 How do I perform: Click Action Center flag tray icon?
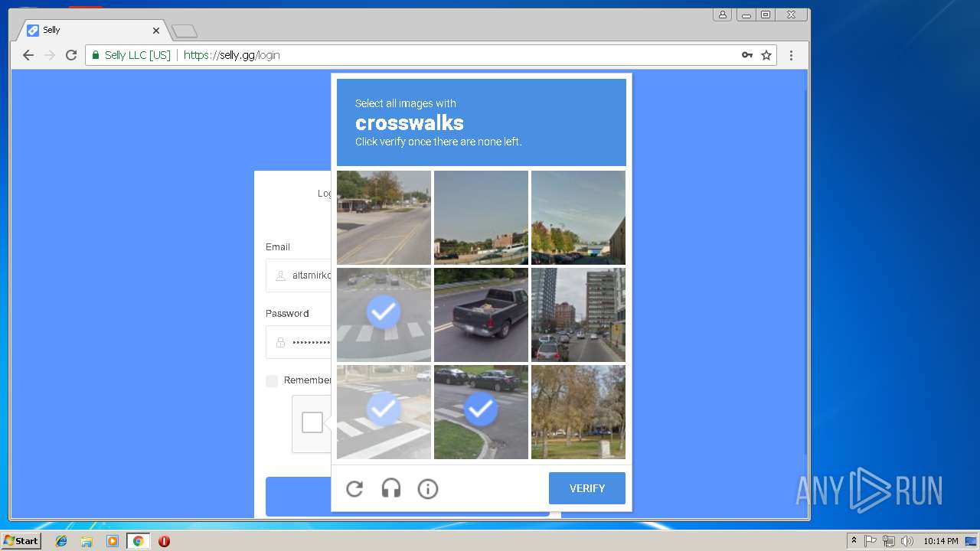tap(871, 541)
